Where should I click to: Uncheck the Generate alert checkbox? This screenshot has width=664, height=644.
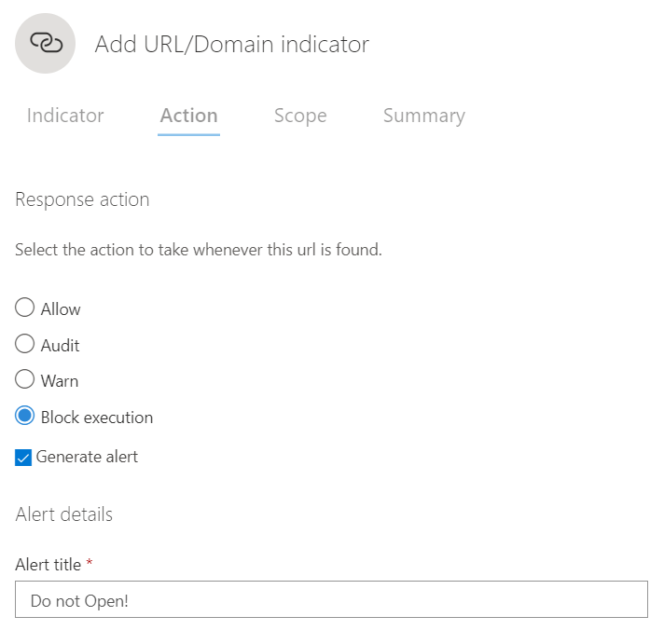click(24, 458)
